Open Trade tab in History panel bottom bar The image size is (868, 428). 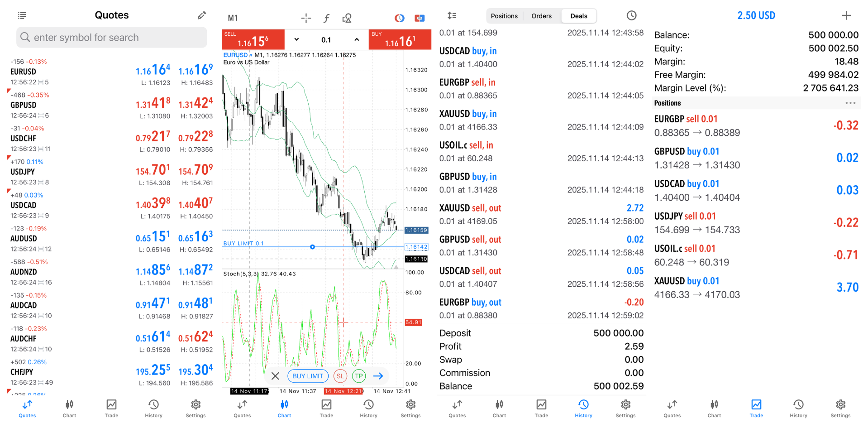point(541,408)
